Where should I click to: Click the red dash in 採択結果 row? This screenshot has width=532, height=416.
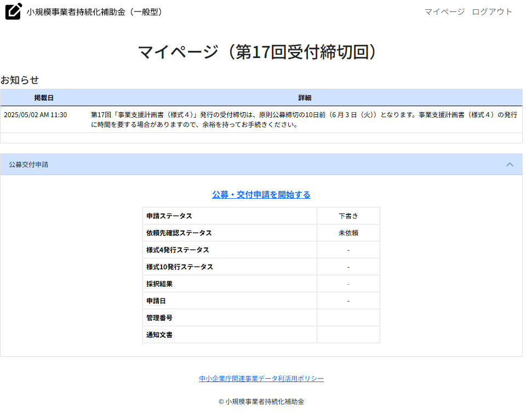[348, 284]
